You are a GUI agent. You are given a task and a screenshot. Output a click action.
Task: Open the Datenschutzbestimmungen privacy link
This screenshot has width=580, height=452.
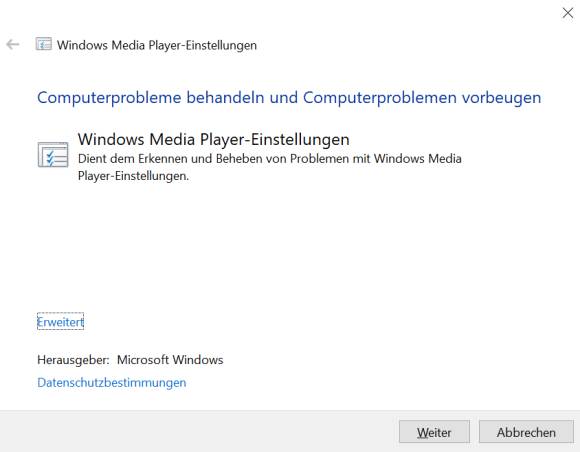coord(112,382)
